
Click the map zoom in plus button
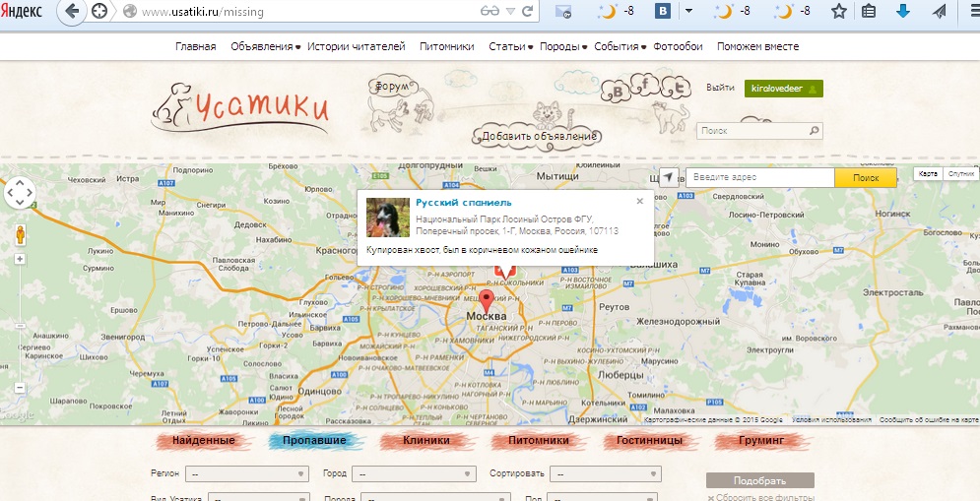pos(20,259)
